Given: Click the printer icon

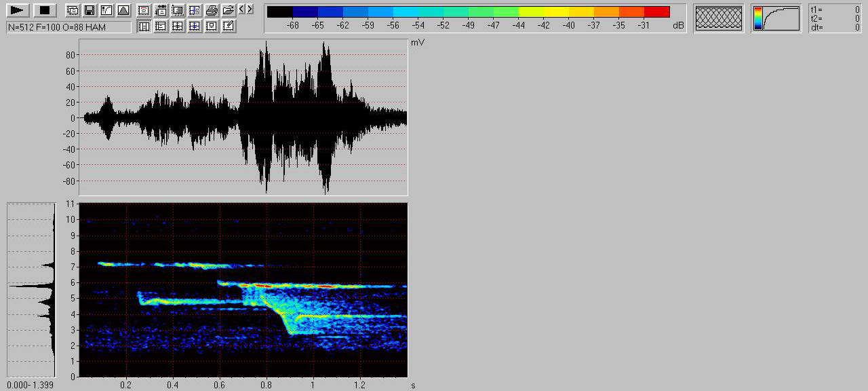Looking at the screenshot, I should pyautogui.click(x=212, y=10).
